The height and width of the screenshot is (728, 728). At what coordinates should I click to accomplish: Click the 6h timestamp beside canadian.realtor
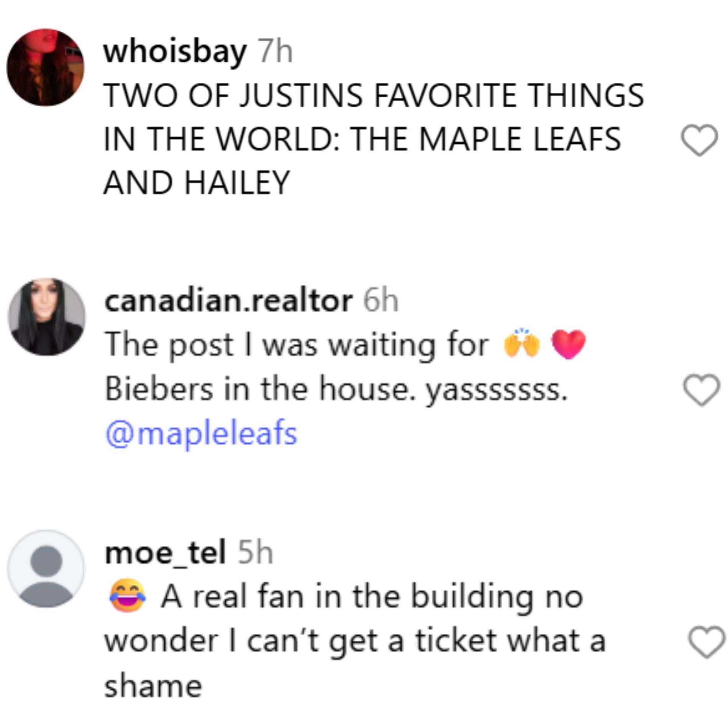(x=381, y=301)
